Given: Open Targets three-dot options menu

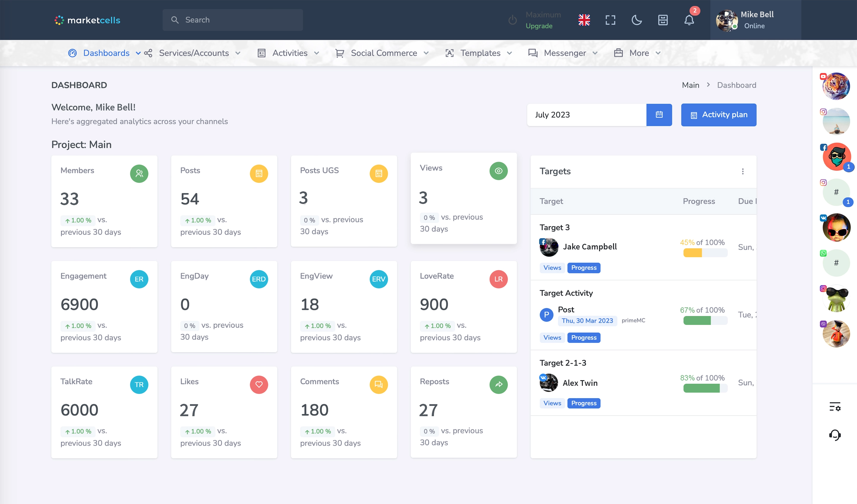Looking at the screenshot, I should click(x=743, y=171).
